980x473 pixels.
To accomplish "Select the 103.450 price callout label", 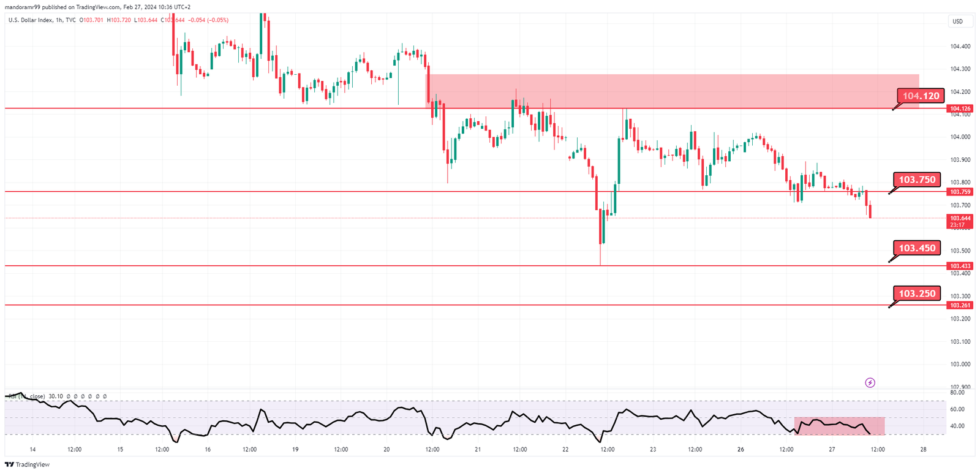I will coord(917,248).
